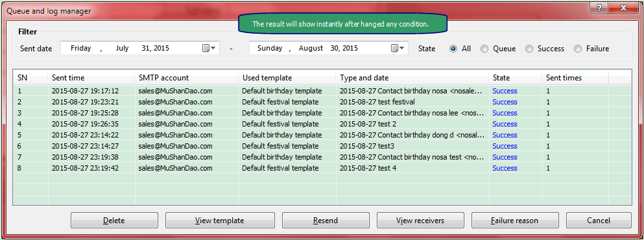Open the end date calendar dropdown
644x240 pixels.
click(x=398, y=48)
